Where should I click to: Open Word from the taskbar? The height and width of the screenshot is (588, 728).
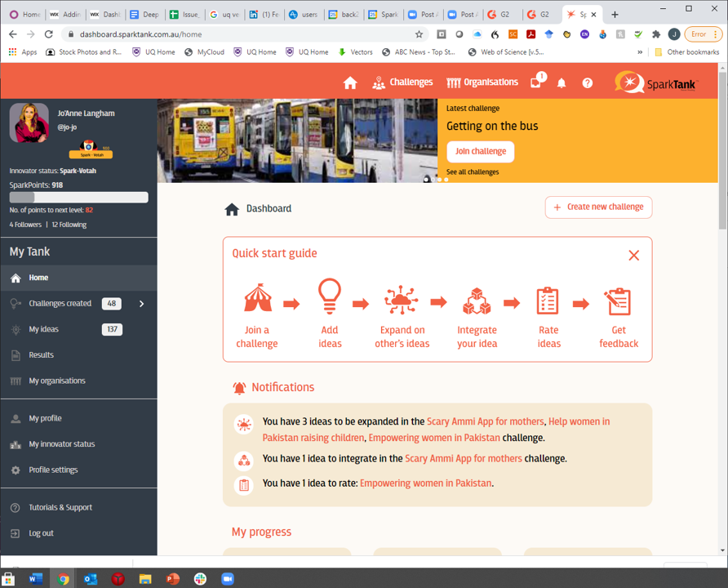pos(35,579)
